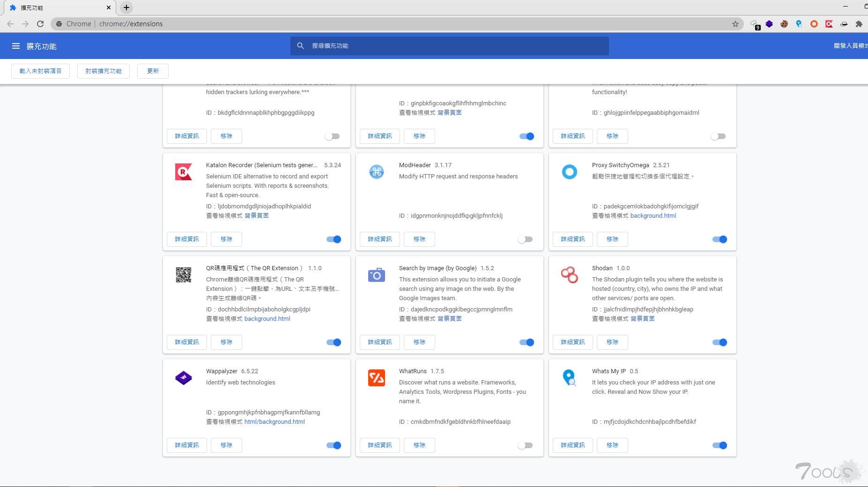The image size is (868, 487).
Task: Click the Shodan card icon
Action: (x=570, y=275)
